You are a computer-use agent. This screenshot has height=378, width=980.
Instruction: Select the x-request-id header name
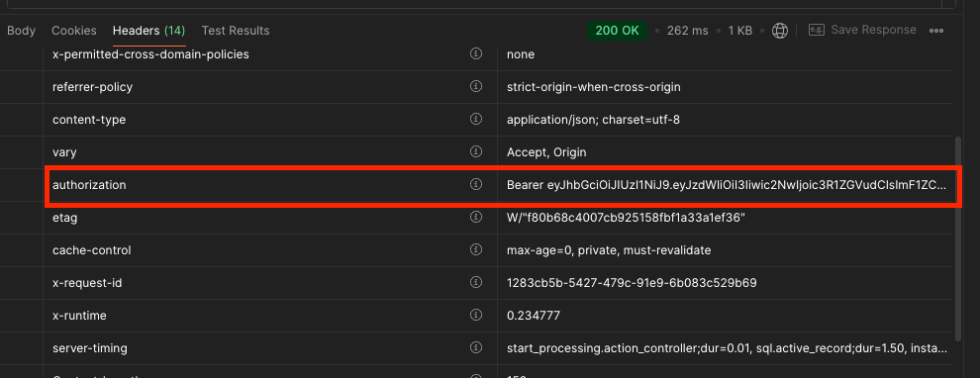click(x=87, y=283)
